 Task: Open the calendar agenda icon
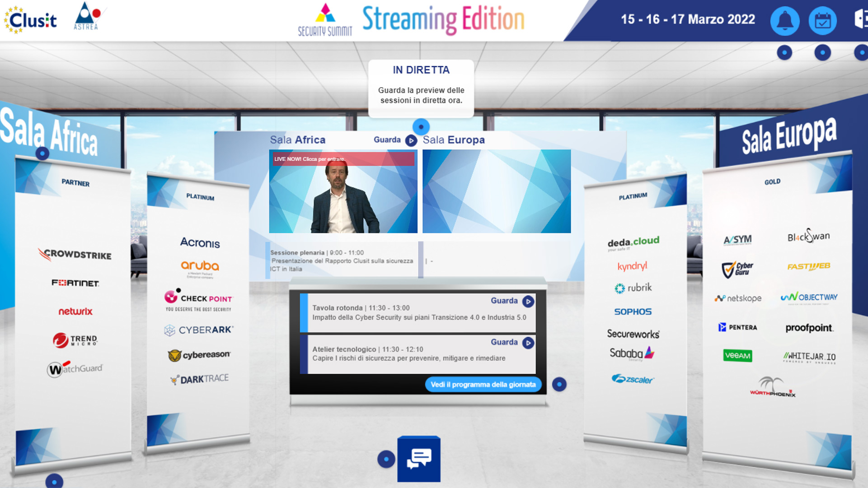coord(822,21)
